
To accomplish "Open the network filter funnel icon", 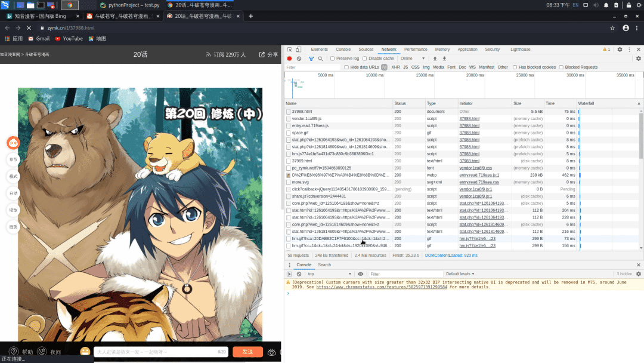I will click(x=311, y=58).
